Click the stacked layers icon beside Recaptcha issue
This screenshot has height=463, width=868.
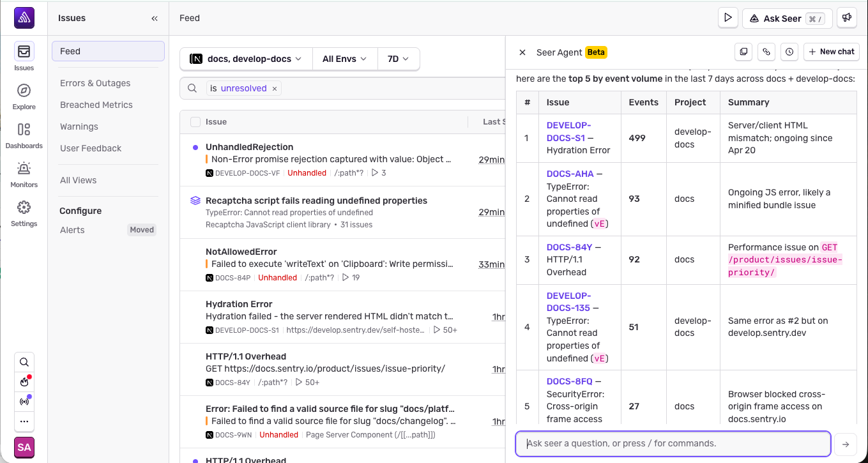point(195,201)
